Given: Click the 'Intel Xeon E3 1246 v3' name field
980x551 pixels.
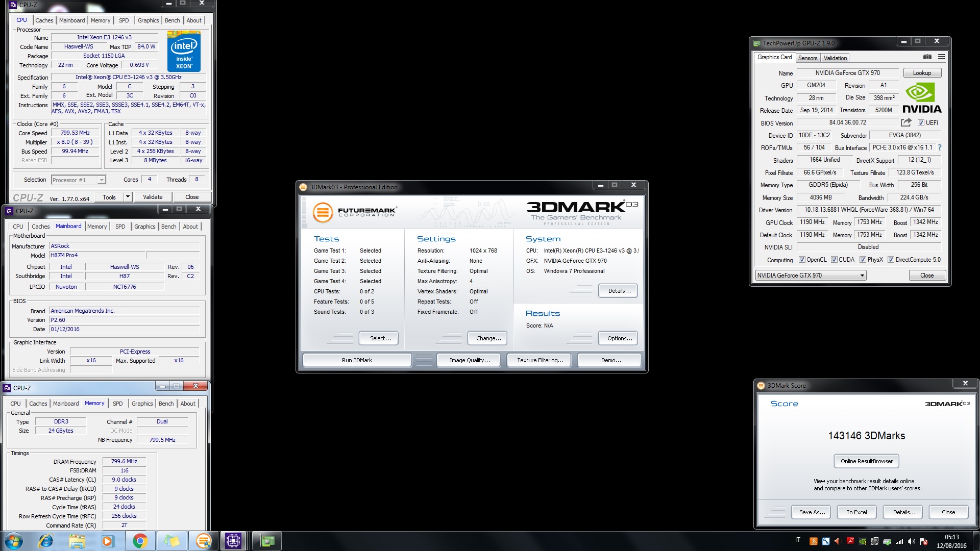Looking at the screenshot, I should point(104,37).
